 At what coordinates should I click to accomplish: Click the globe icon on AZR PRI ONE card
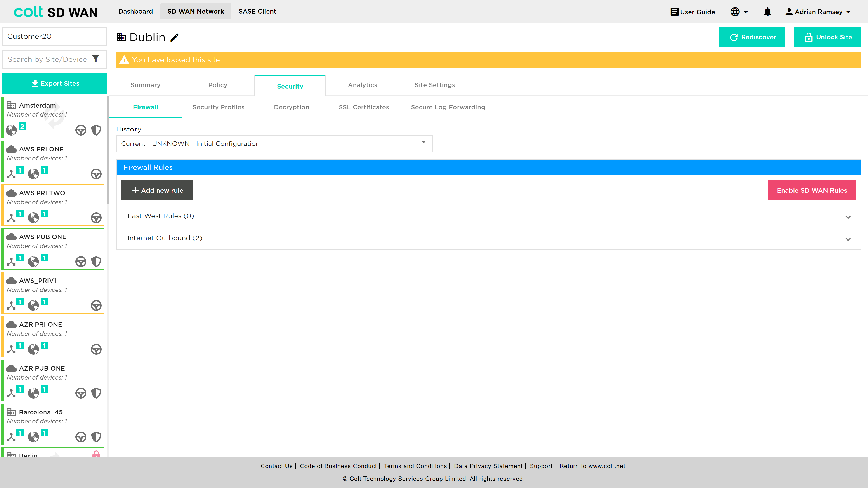point(33,349)
